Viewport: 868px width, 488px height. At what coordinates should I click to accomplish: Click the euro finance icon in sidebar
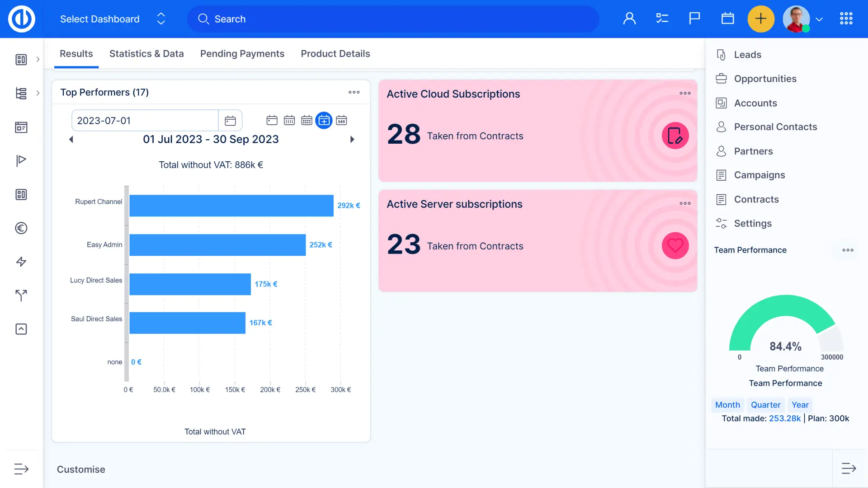(21, 228)
